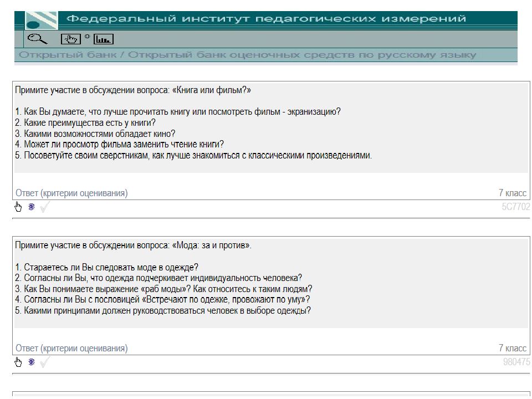The image size is (532, 399).
Task: Click task code 980475
Action: coord(516,362)
